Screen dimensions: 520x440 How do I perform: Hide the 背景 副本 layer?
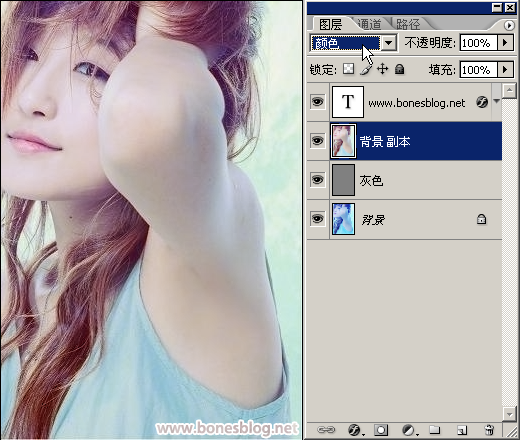[x=317, y=141]
